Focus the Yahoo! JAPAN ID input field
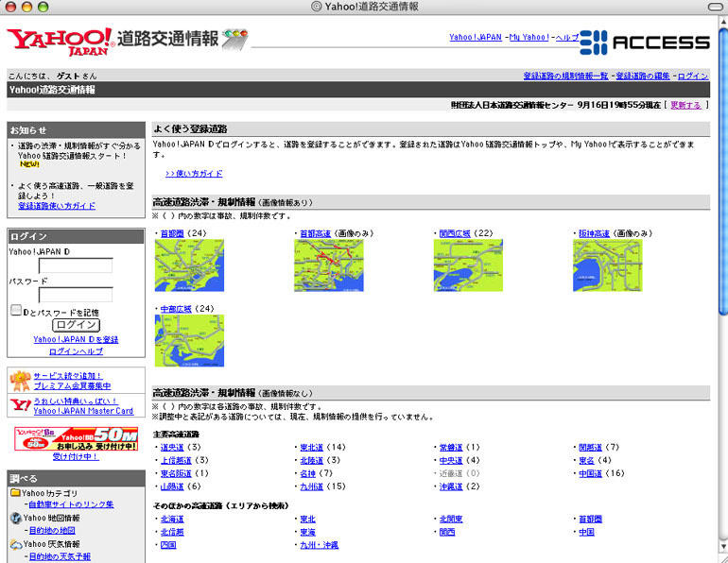The image size is (728, 563). pyautogui.click(x=76, y=265)
